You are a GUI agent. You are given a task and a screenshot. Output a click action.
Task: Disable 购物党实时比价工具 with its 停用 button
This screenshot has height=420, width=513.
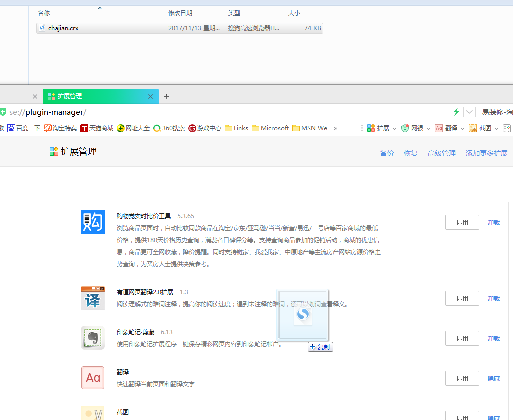(462, 222)
